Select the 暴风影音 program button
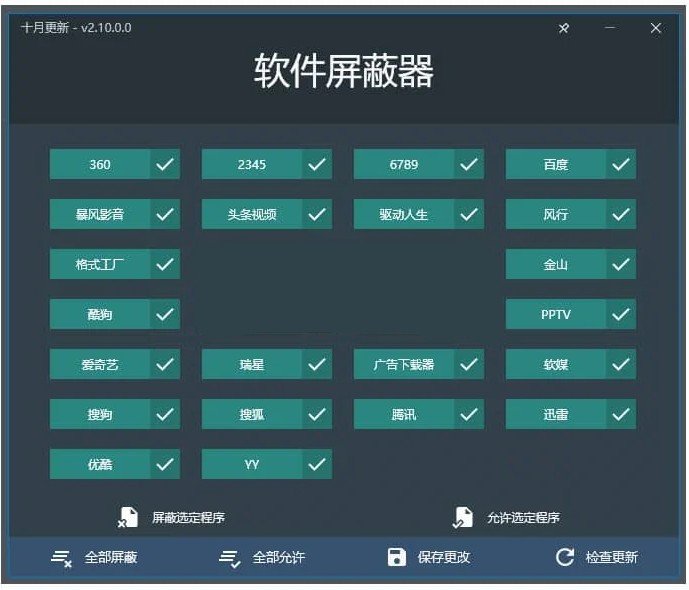The height and width of the screenshot is (590, 689). coord(100,214)
